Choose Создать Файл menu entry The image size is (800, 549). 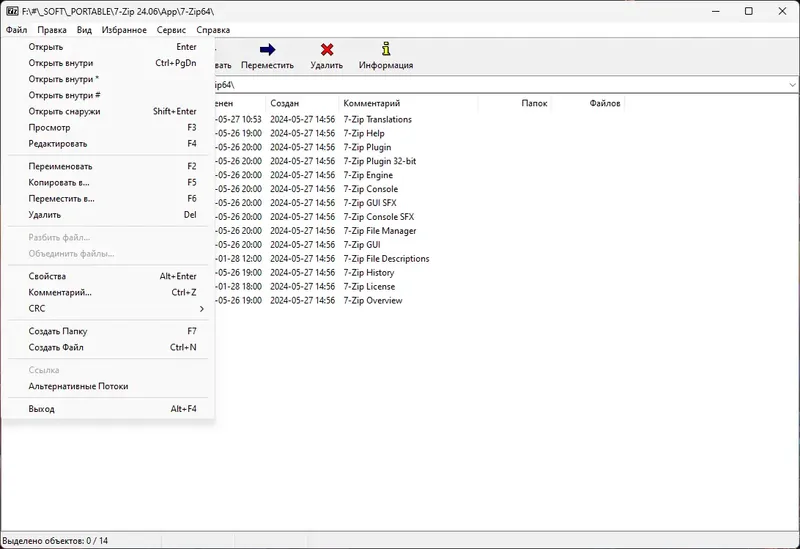(x=108, y=347)
